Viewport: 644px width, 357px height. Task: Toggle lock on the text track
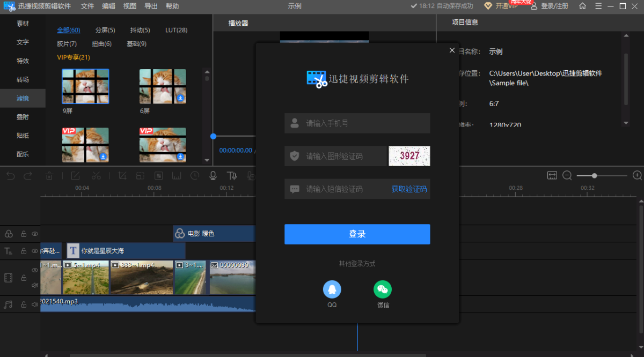[24, 251]
